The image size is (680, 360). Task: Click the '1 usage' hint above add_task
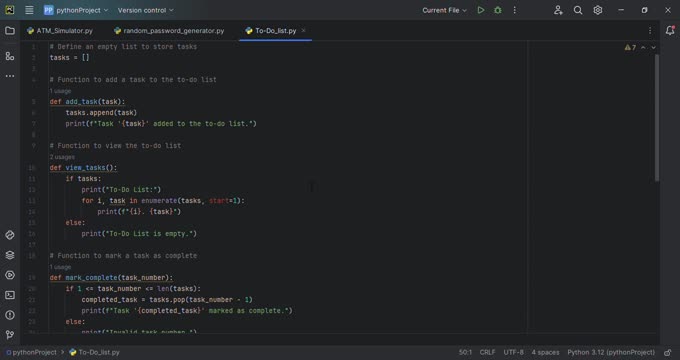[60, 91]
